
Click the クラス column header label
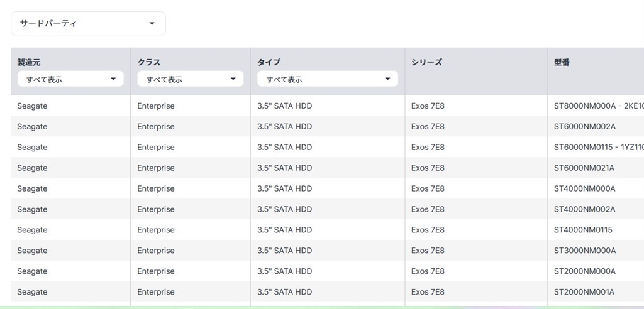148,62
